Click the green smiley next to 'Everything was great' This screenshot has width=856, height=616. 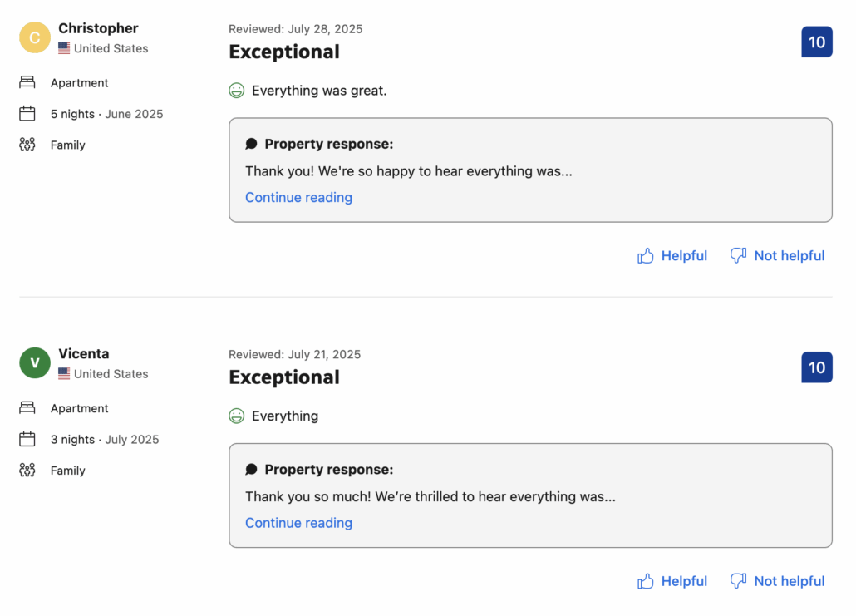[x=236, y=90]
